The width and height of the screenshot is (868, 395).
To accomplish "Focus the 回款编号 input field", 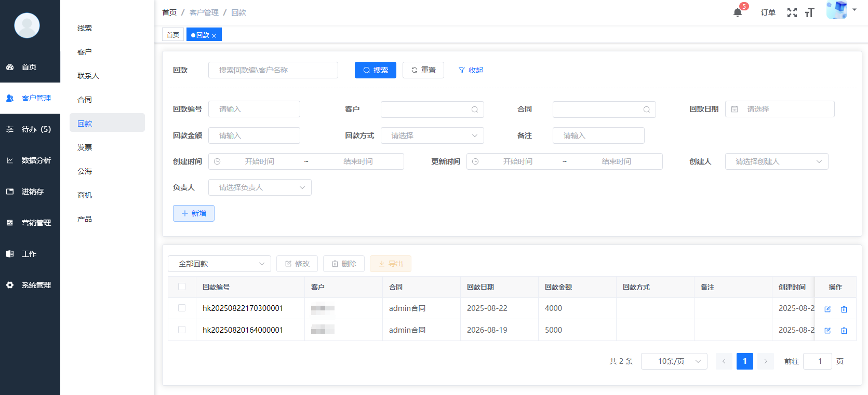I will coord(254,109).
